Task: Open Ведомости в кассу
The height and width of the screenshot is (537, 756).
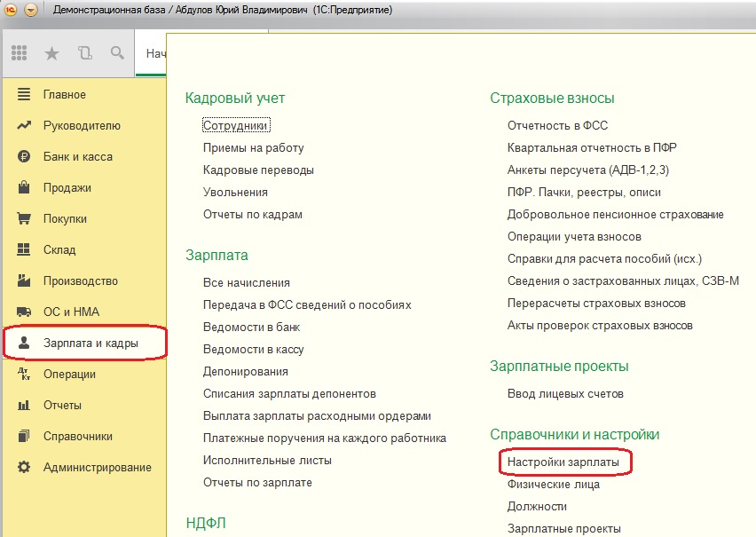Action: [253, 350]
